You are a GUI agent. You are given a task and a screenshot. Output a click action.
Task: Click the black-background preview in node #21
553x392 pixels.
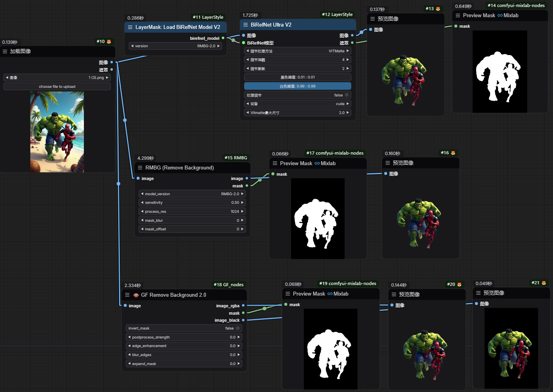511,348
